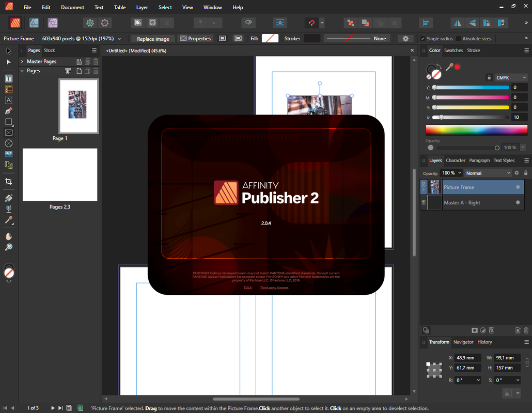Open the context toolbar settings gear
This screenshot has width=532, height=413.
click(405, 39)
